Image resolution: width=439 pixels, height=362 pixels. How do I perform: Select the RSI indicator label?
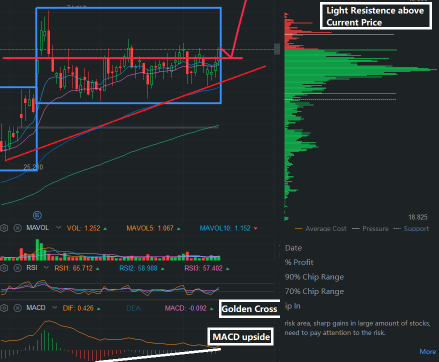click(x=32, y=268)
